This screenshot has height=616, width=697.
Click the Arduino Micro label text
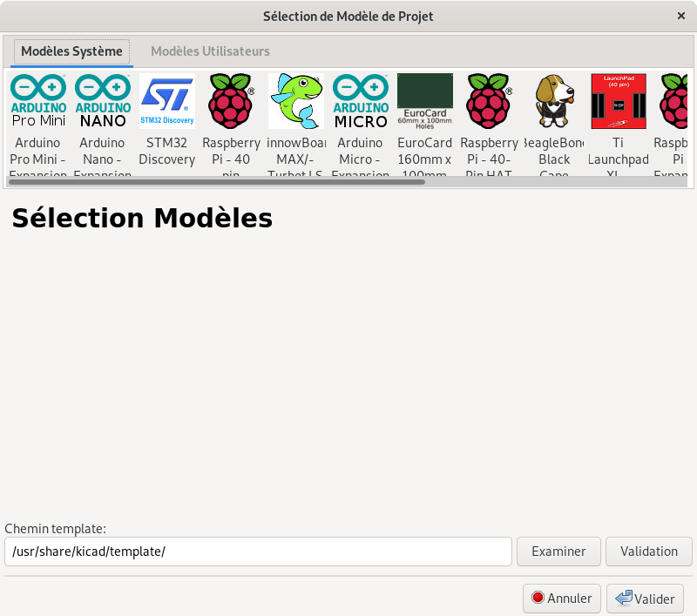coord(360,159)
